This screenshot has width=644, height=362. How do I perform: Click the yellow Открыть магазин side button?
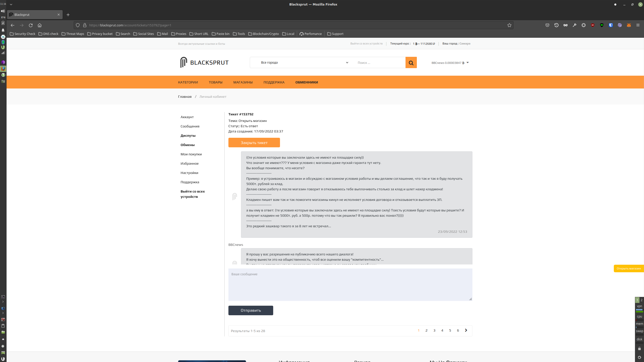click(x=629, y=268)
